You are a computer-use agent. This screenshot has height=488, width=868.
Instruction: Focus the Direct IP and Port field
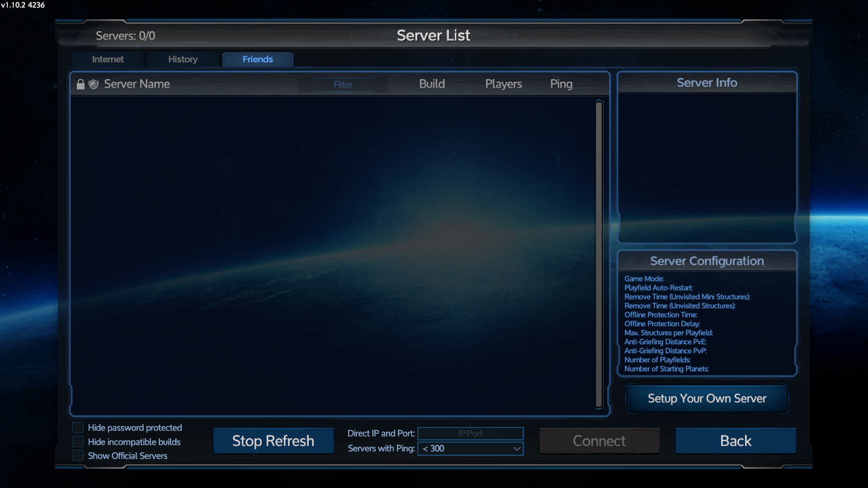(x=470, y=433)
